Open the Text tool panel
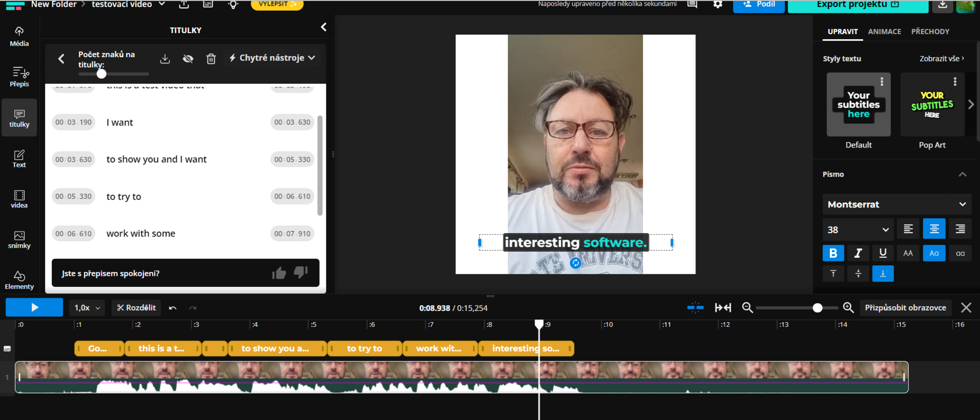Image resolution: width=980 pixels, height=420 pixels. 19,158
